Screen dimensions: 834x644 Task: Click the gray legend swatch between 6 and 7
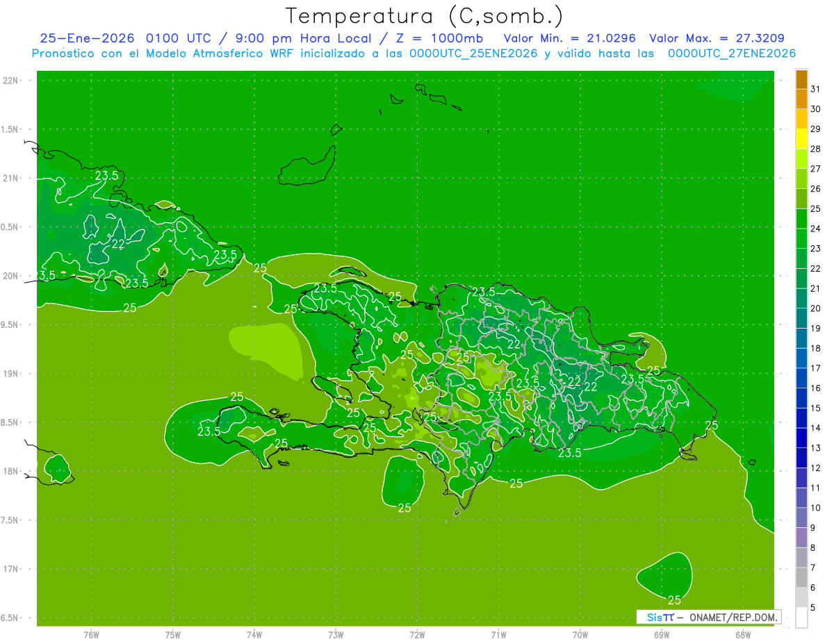pos(801,577)
